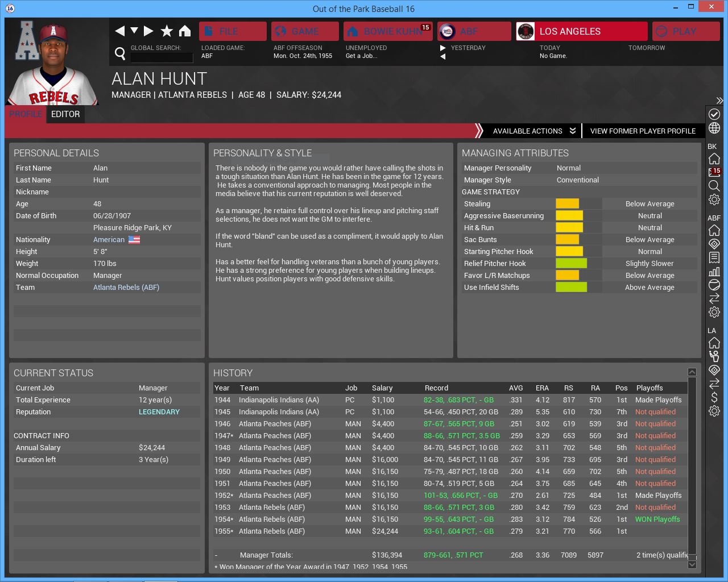Click the LEGENDARY reputation value

click(x=159, y=412)
